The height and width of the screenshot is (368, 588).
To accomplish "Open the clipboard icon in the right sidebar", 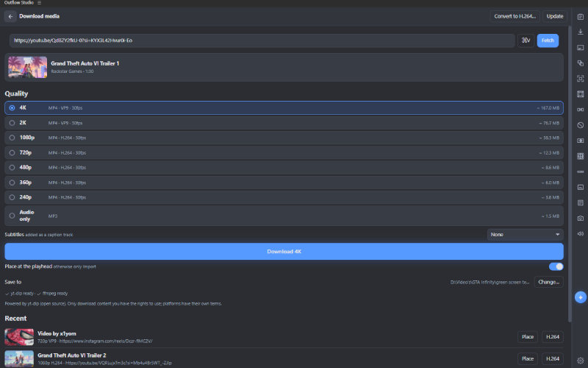I will (x=580, y=17).
